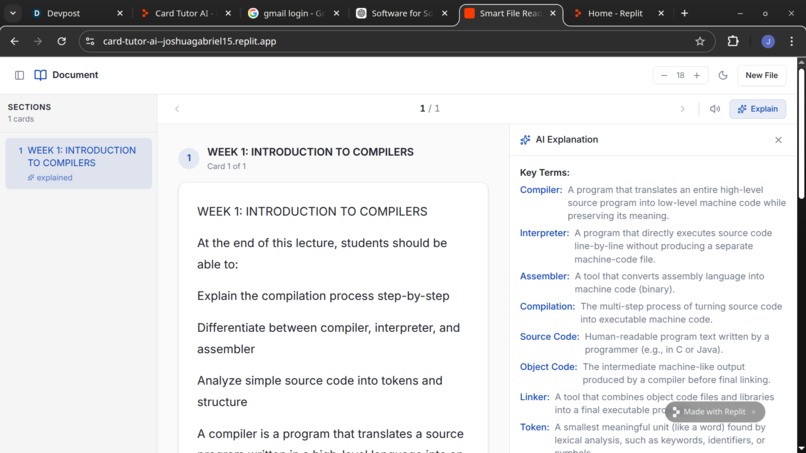Go to next card arrow
806x453 pixels.
pyautogui.click(x=682, y=108)
